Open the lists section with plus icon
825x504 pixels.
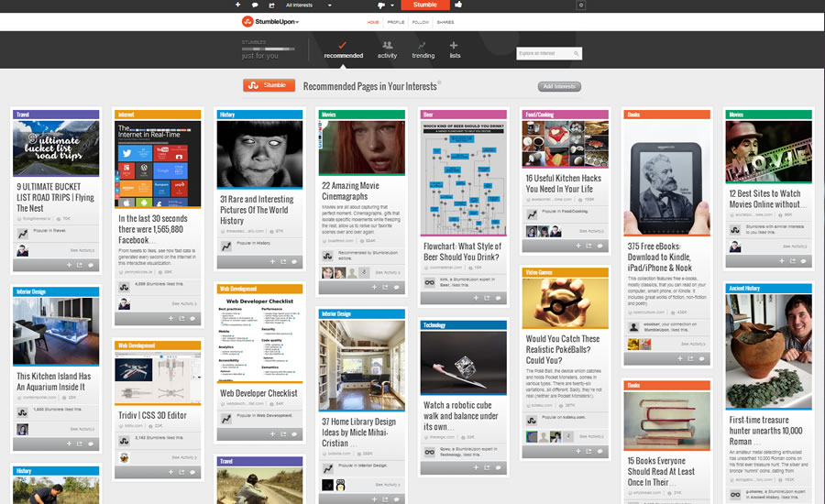(x=455, y=49)
